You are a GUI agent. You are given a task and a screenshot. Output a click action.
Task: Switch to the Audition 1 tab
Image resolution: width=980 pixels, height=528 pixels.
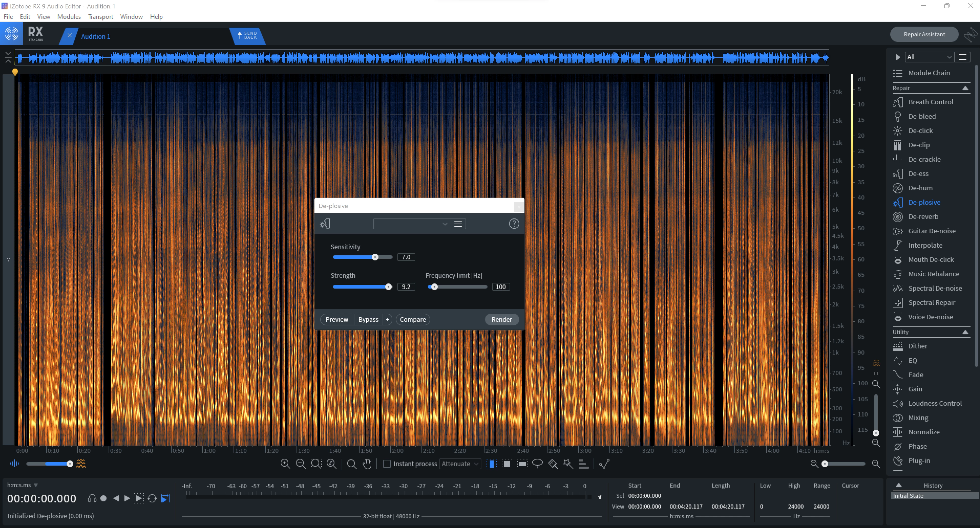tap(96, 37)
